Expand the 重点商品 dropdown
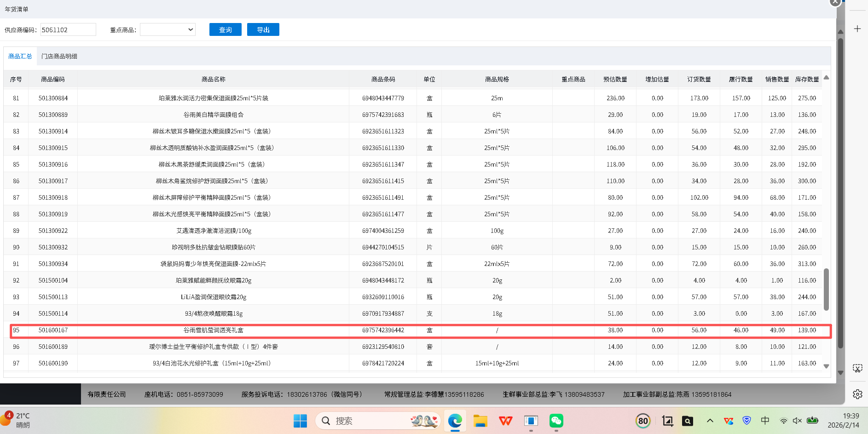The width and height of the screenshot is (868, 434). point(168,30)
